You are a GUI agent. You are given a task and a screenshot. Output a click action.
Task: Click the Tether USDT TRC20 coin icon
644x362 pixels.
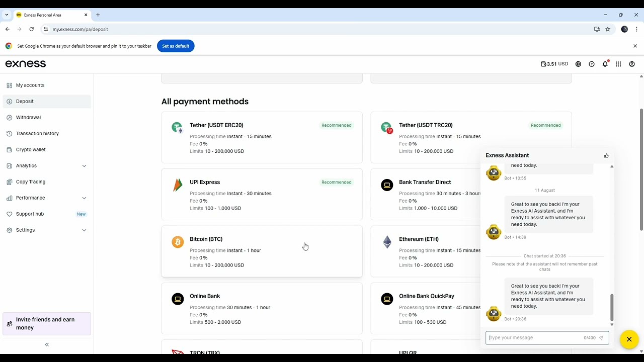tap(387, 128)
